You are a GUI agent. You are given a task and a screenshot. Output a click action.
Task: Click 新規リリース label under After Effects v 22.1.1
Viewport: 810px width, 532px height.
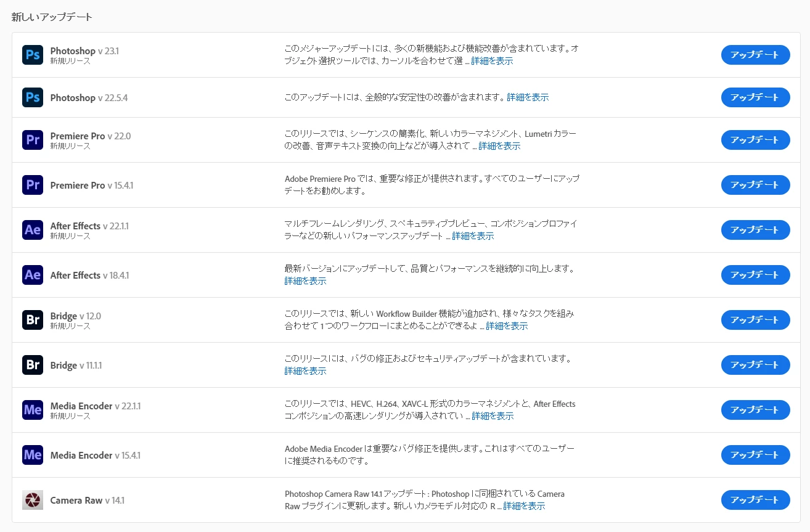point(70,236)
